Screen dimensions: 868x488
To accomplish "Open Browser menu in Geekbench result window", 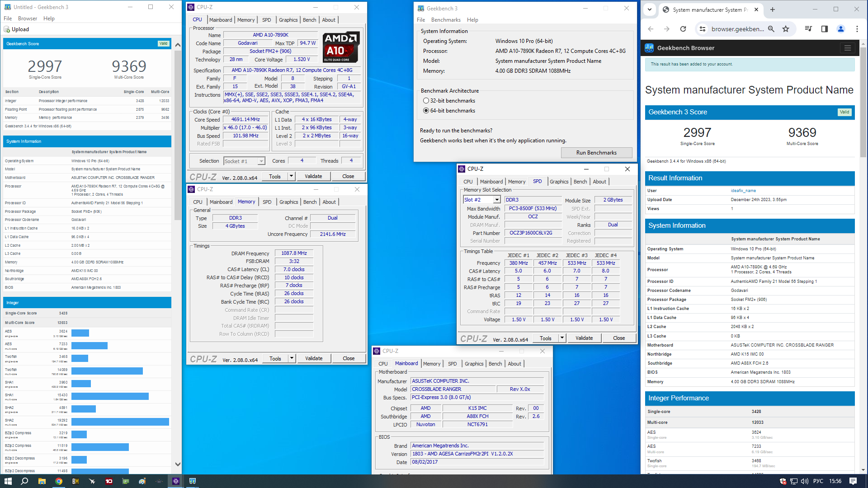I will point(28,19).
